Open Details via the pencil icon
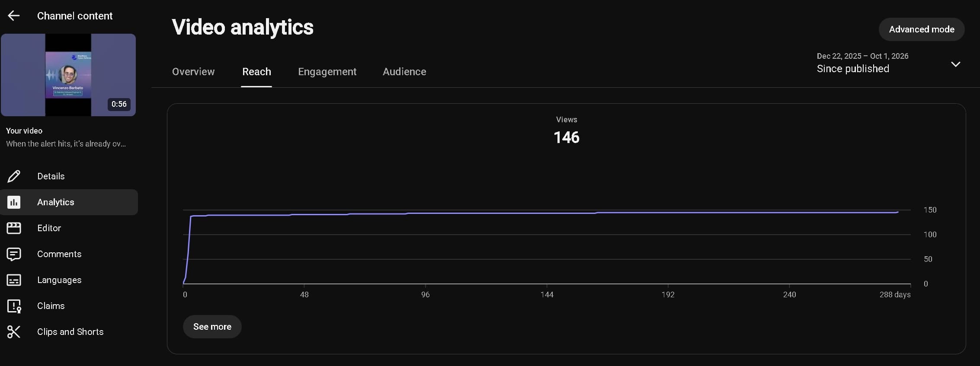The width and height of the screenshot is (980, 366). tap(14, 176)
